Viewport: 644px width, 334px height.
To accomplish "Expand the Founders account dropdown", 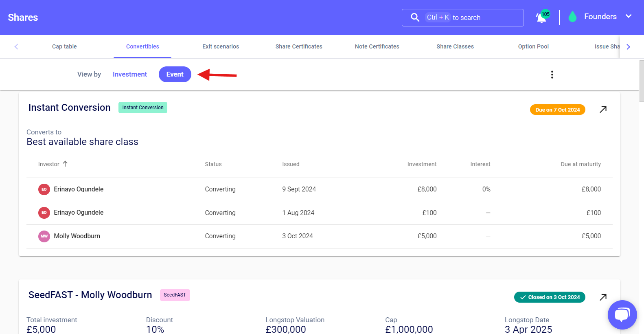I will click(629, 16).
